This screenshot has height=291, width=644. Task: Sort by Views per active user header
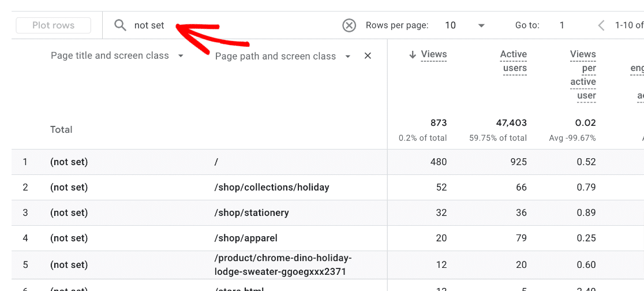pyautogui.click(x=583, y=75)
